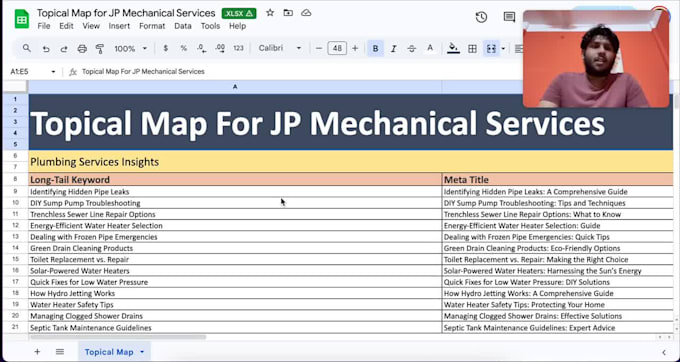
Task: Open the all sheets list
Action: coord(60,352)
